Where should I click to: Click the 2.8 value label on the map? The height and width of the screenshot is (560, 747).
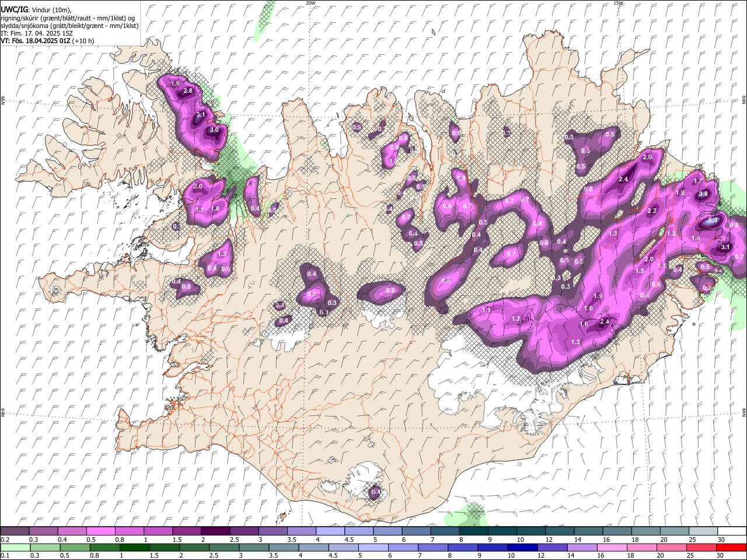[x=188, y=91]
